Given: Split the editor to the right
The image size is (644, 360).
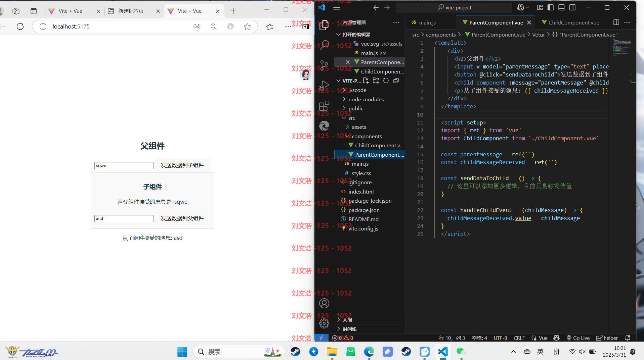Looking at the screenshot, I should 616,22.
